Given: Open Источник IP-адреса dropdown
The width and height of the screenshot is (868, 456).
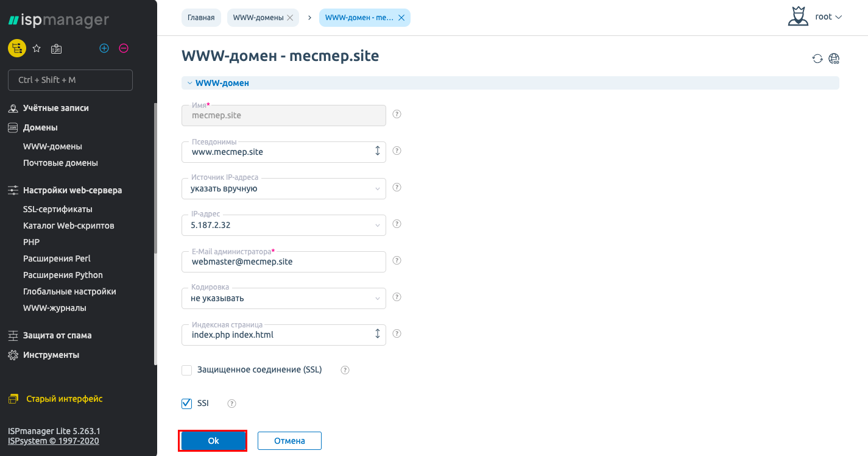Looking at the screenshot, I should pyautogui.click(x=284, y=188).
